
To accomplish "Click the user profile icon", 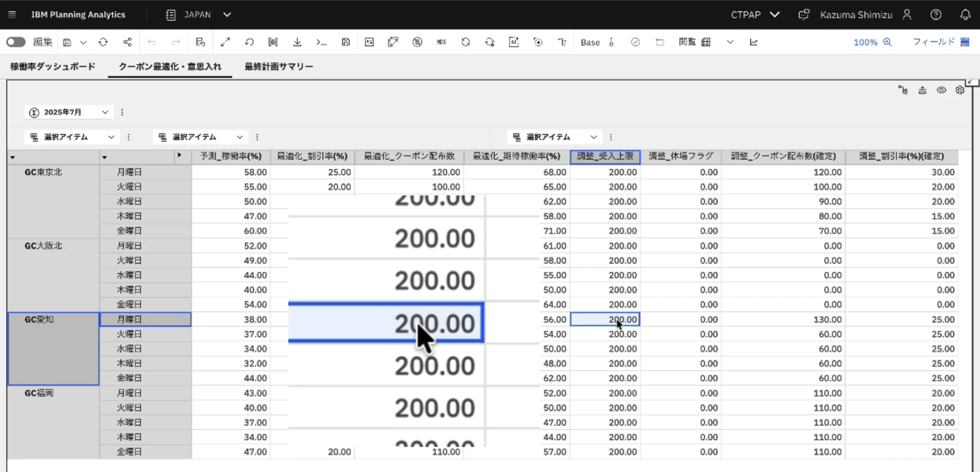I will point(907,14).
